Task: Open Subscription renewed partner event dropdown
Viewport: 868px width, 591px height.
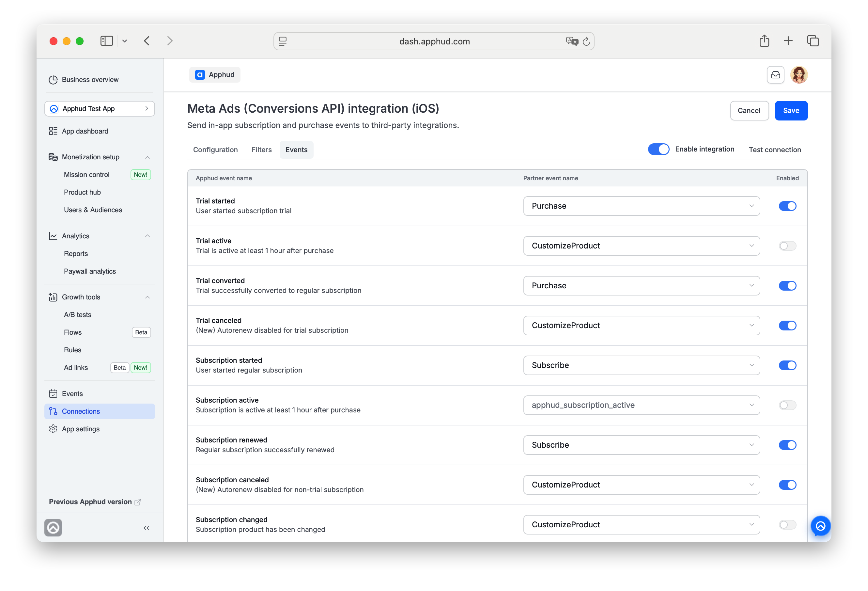Action: point(641,445)
